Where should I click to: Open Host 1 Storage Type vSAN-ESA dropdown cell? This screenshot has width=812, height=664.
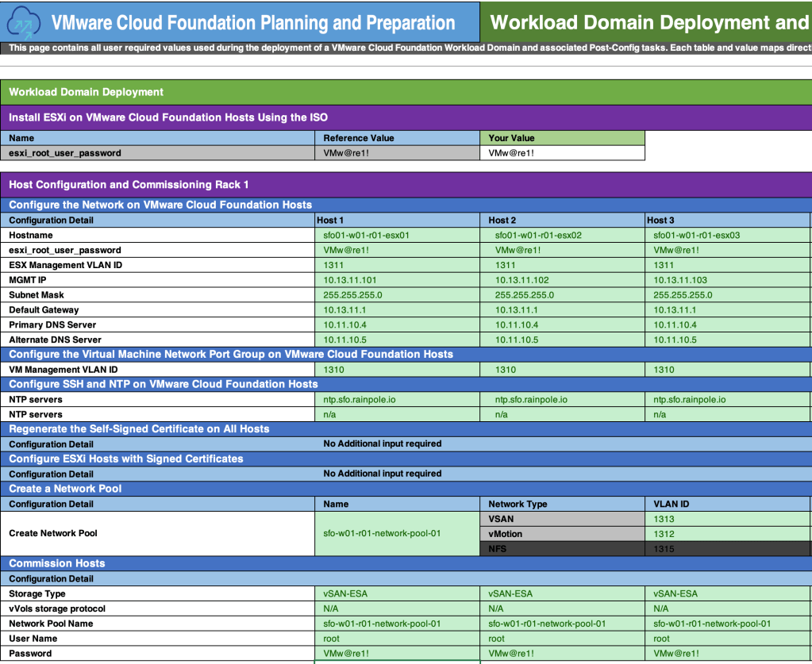[397, 593]
